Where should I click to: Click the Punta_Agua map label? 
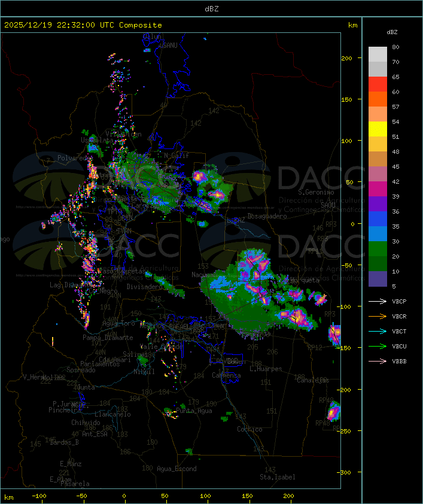click(x=194, y=411)
